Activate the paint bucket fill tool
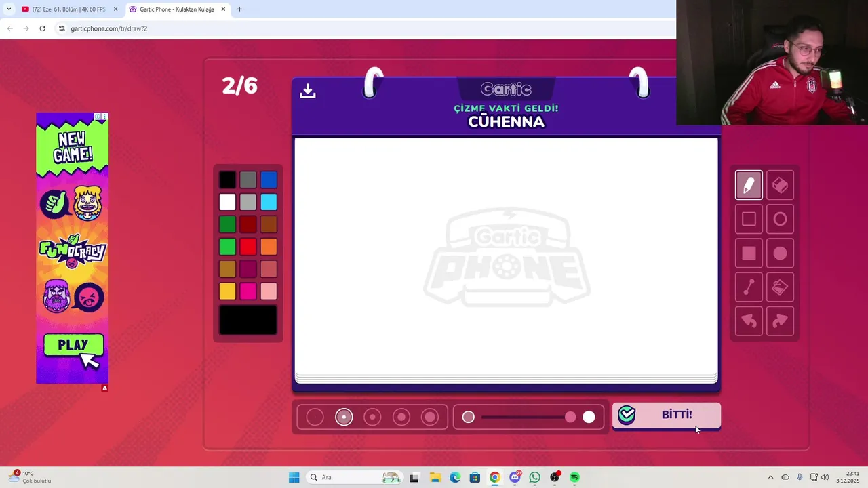868x488 pixels. pos(780,287)
